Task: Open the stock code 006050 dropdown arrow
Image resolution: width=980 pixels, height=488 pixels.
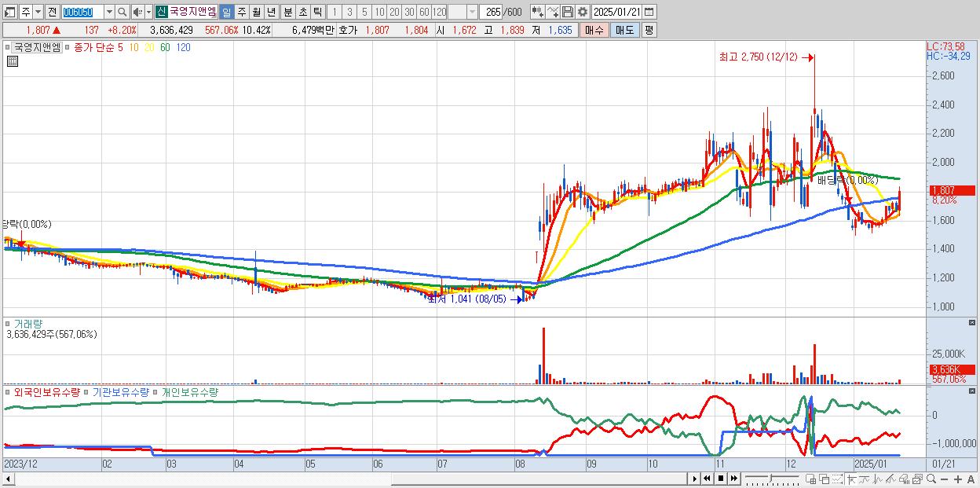Action: coord(109,12)
